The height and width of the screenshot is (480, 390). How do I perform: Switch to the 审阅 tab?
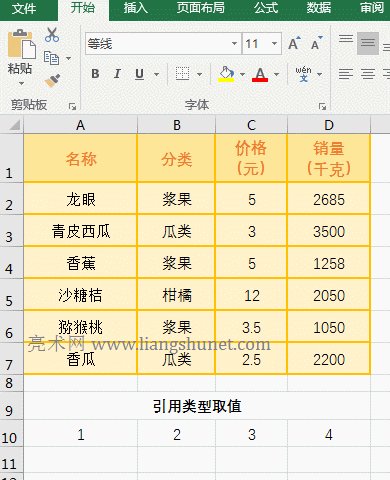(372, 8)
